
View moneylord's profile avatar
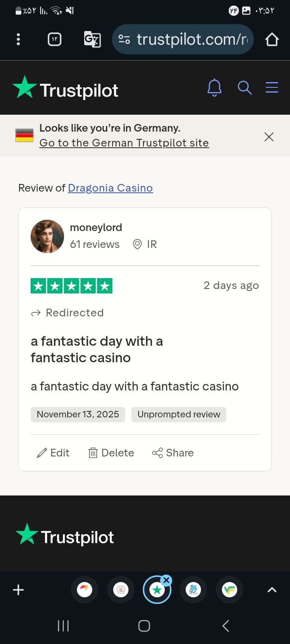[47, 236]
